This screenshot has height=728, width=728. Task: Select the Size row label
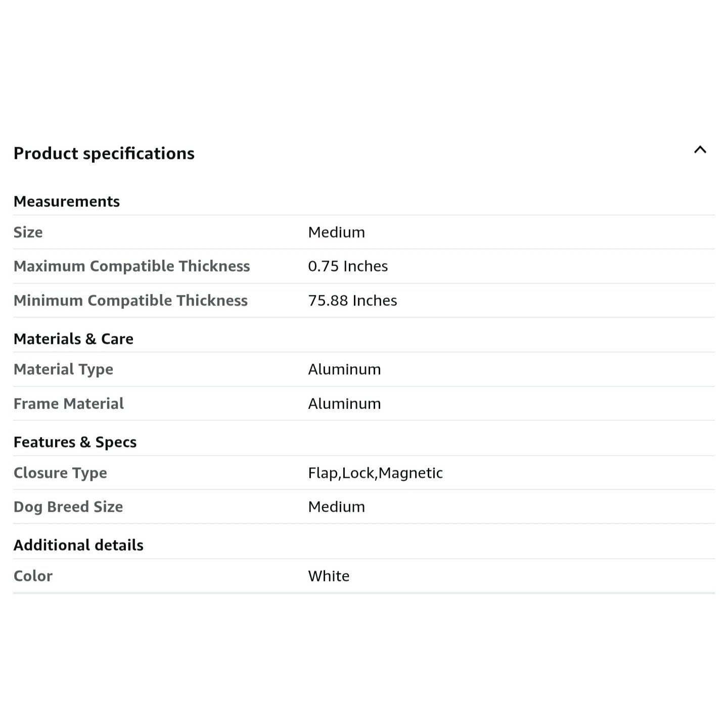28,232
